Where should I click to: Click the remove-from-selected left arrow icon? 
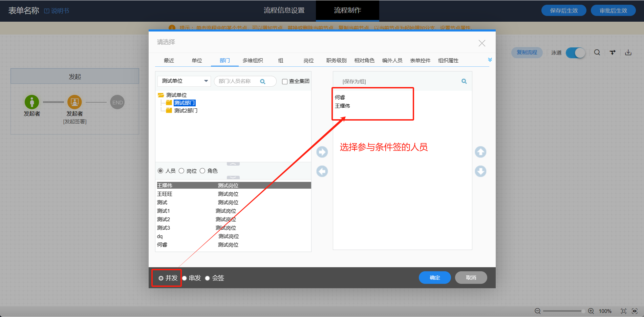[322, 171]
